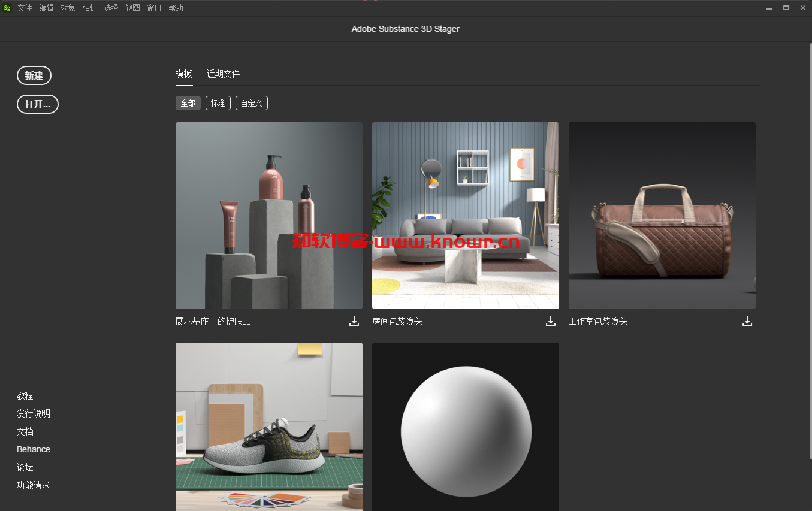Viewport: 812px width, 511px height.
Task: Open the 发行说明 link
Action: click(34, 413)
